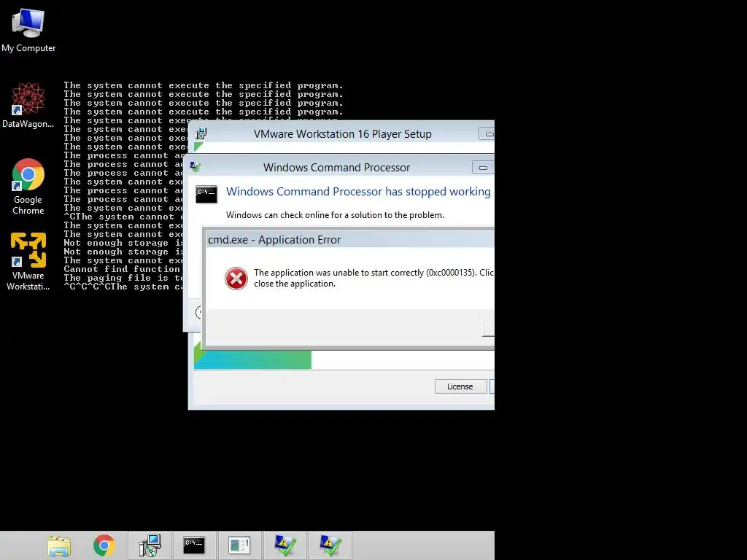Open the My Computer desktop icon
Screen dimensions: 747x560
[x=28, y=30]
